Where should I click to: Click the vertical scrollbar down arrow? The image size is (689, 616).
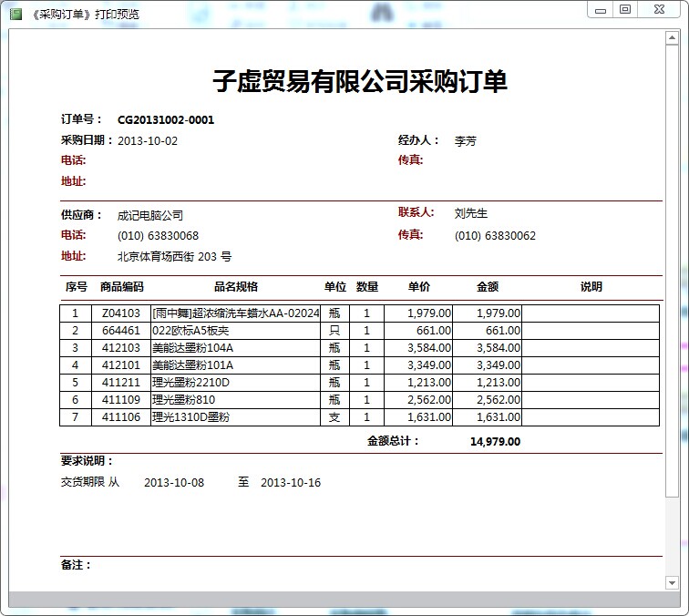(673, 582)
